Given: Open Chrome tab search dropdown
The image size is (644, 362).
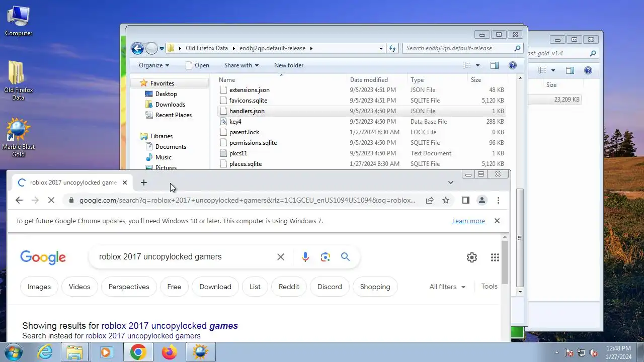Looking at the screenshot, I should [451, 183].
